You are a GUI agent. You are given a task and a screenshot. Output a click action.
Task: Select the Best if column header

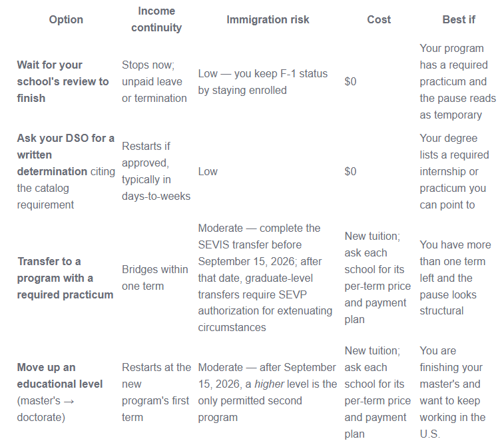[x=459, y=19]
